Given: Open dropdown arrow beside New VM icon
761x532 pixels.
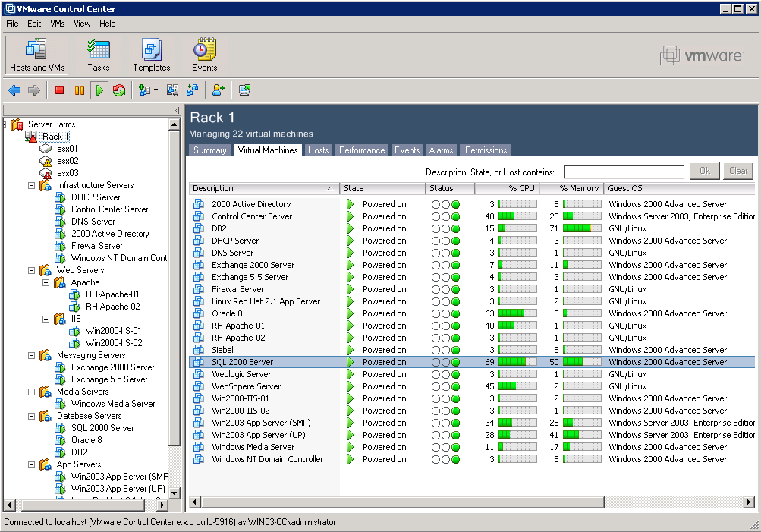Looking at the screenshot, I should pyautogui.click(x=156, y=90).
